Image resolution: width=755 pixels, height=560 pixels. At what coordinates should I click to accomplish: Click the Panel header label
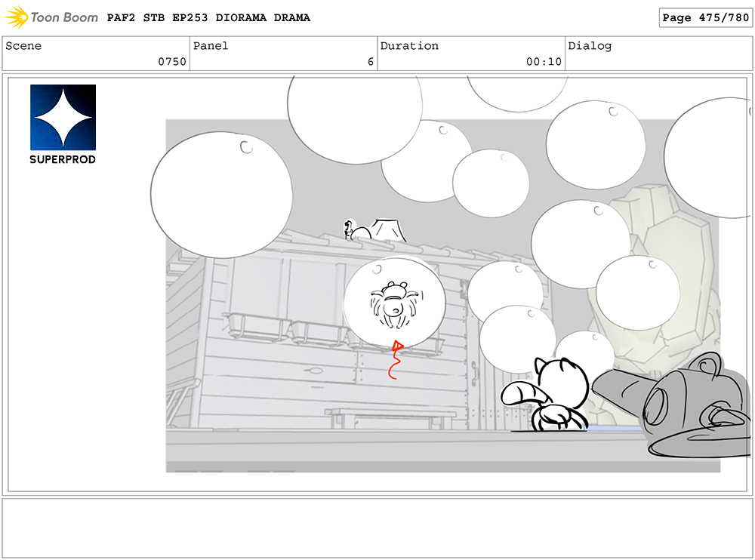211,46
